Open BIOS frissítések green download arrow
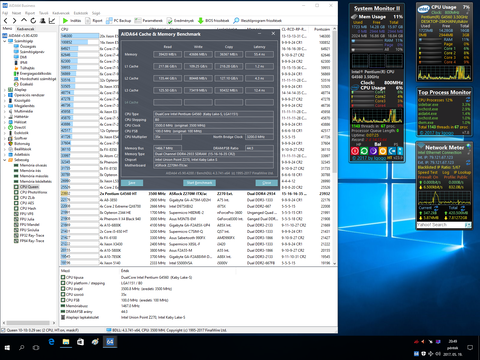Image resolution: width=480 pixels, height=360 pixels. pyautogui.click(x=201, y=21)
